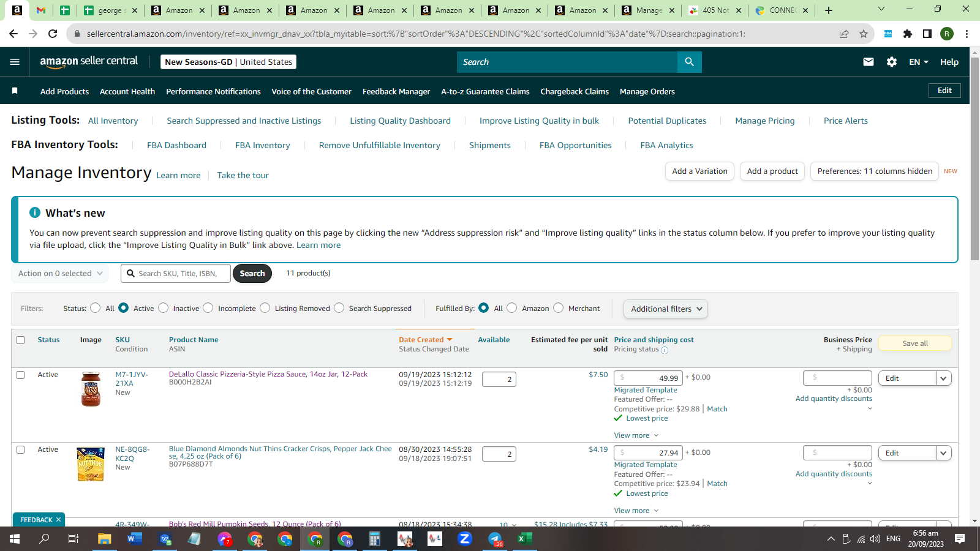
Task: Sort by the Date Created column
Action: [425, 340]
